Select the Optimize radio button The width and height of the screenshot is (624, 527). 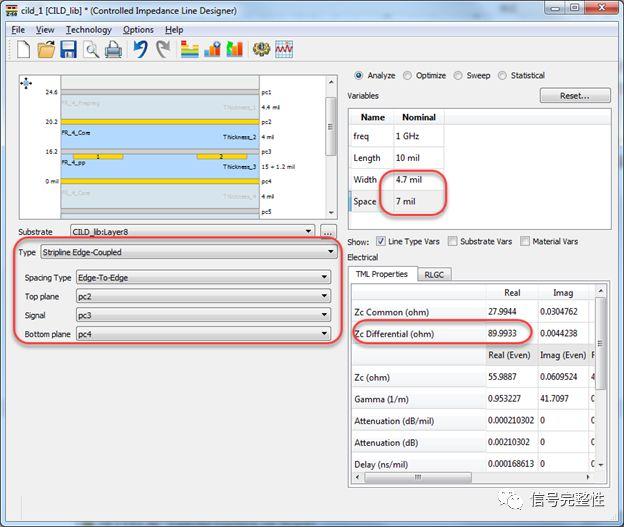pyautogui.click(x=407, y=75)
